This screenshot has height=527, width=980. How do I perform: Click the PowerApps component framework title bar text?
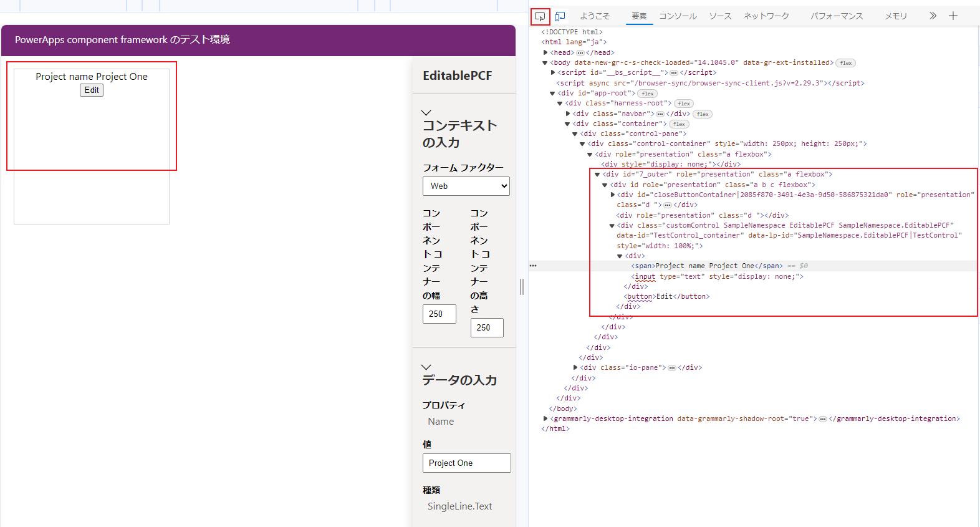tap(122, 39)
